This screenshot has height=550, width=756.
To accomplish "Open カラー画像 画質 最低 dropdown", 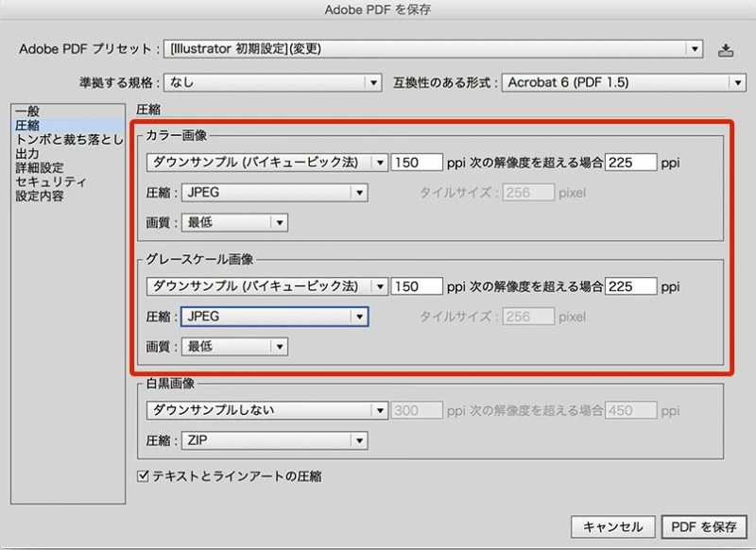I will point(234,222).
